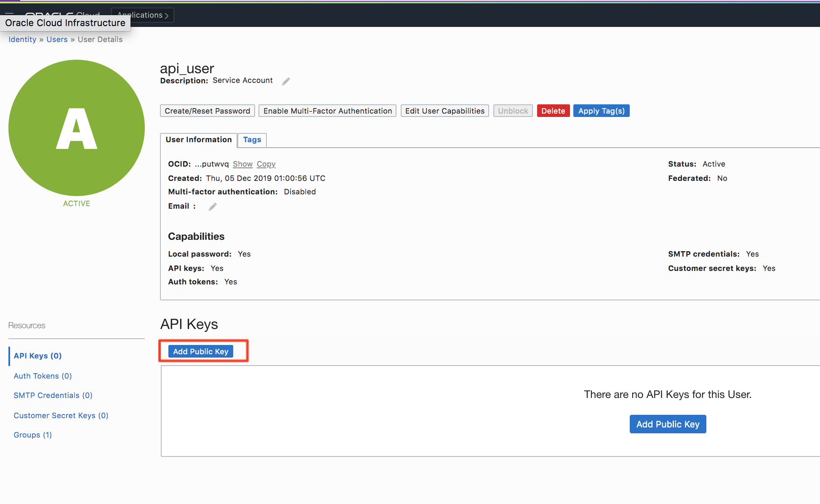The width and height of the screenshot is (820, 504).
Task: Click highlighted Add Public Key button
Action: 200,351
